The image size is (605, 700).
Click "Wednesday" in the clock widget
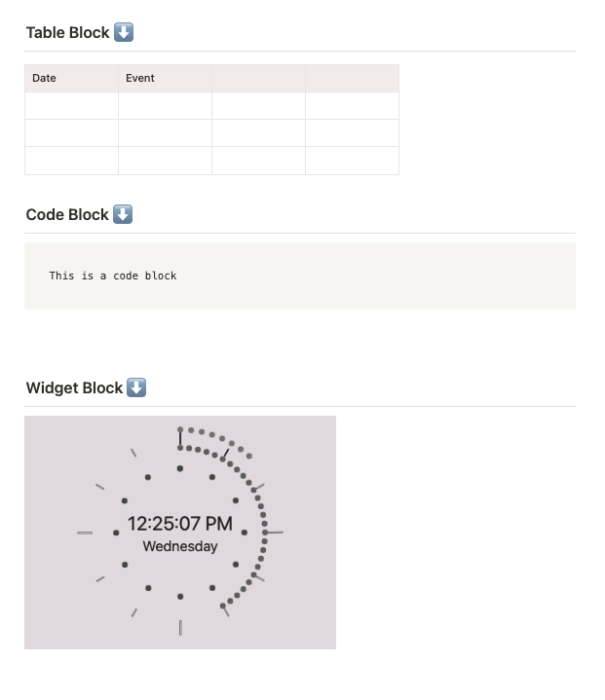pyautogui.click(x=180, y=546)
